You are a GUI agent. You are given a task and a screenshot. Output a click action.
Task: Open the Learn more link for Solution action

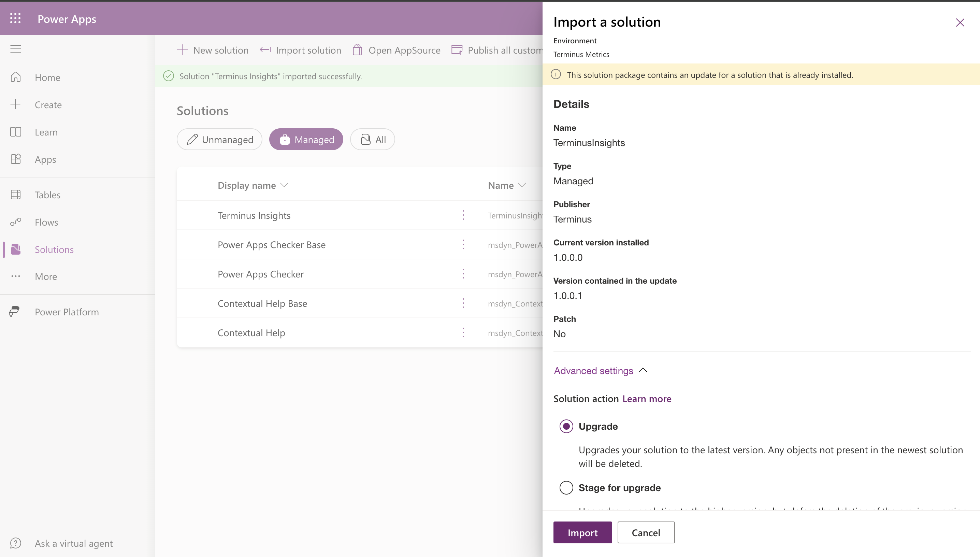[x=647, y=399]
